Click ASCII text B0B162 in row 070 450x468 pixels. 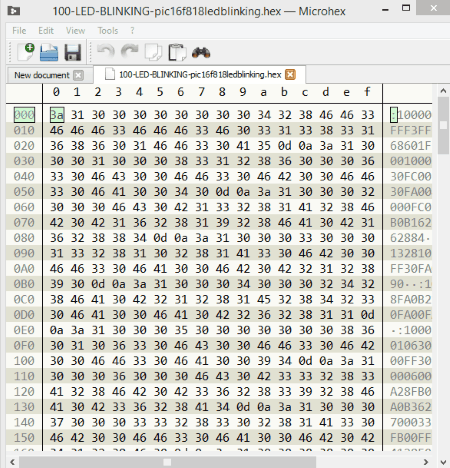411,223
